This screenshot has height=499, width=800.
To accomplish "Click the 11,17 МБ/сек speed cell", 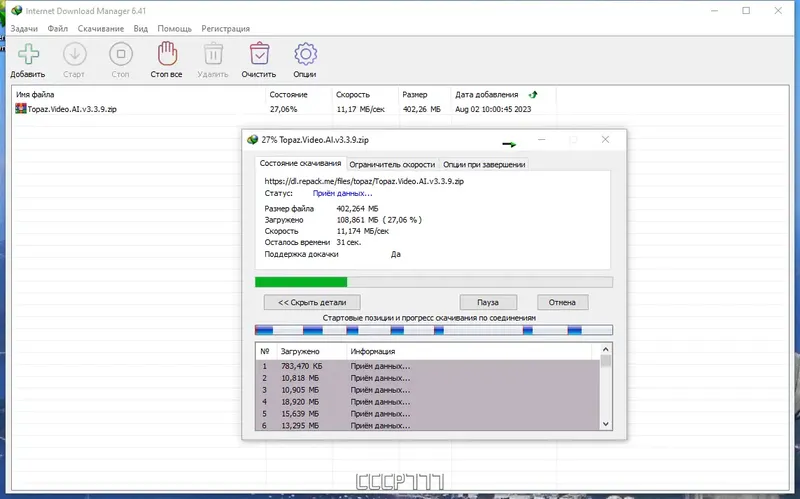I will (360, 109).
